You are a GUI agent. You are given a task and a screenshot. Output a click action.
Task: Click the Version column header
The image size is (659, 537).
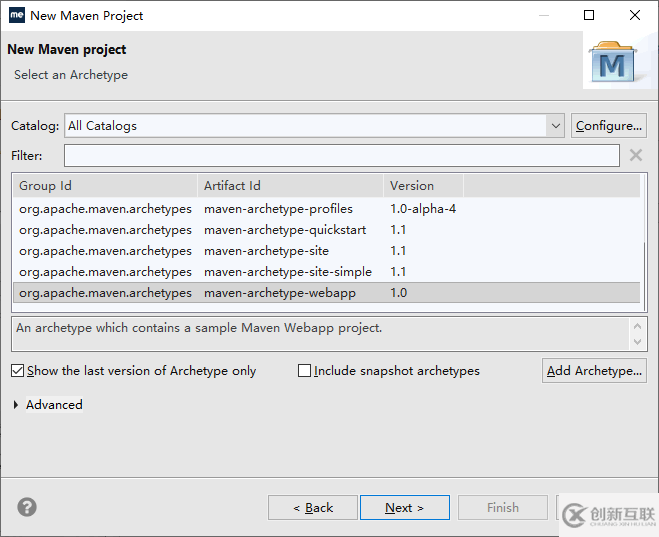[x=423, y=186]
